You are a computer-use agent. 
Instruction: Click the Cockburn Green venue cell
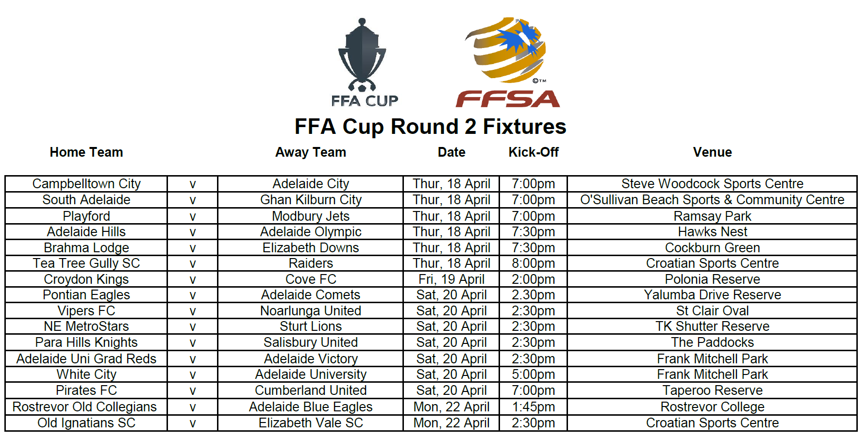(x=712, y=248)
